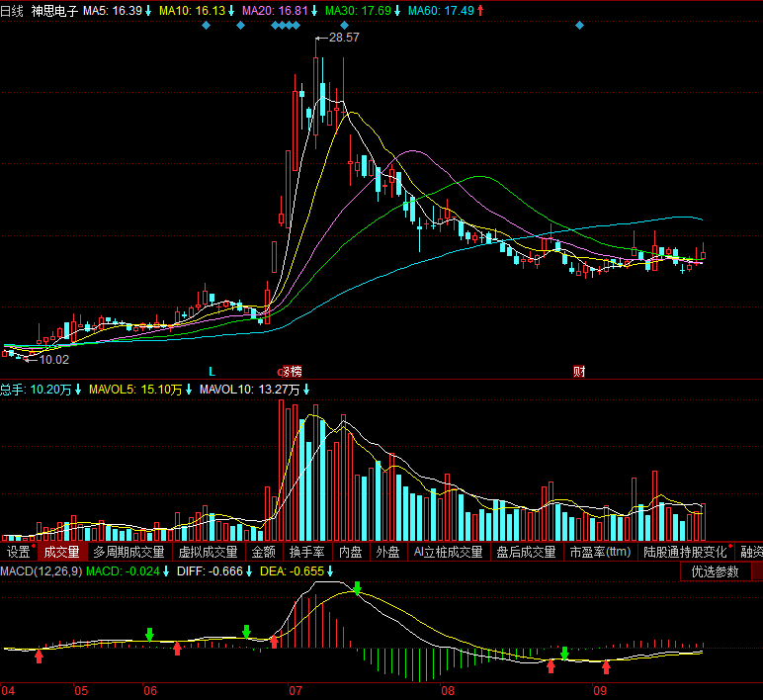The width and height of the screenshot is (763, 700).
Task: Click the red MACD buy arrow near 09
Action: tap(606, 666)
